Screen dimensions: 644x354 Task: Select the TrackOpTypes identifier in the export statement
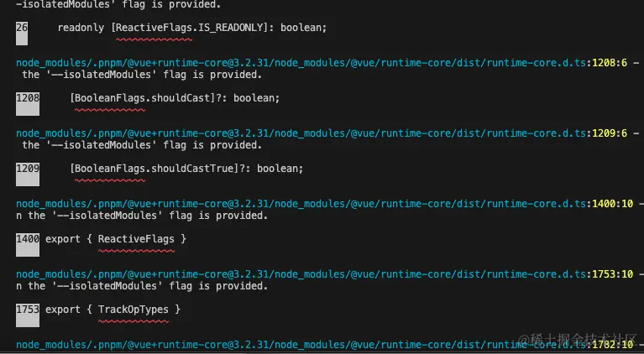[x=134, y=310]
